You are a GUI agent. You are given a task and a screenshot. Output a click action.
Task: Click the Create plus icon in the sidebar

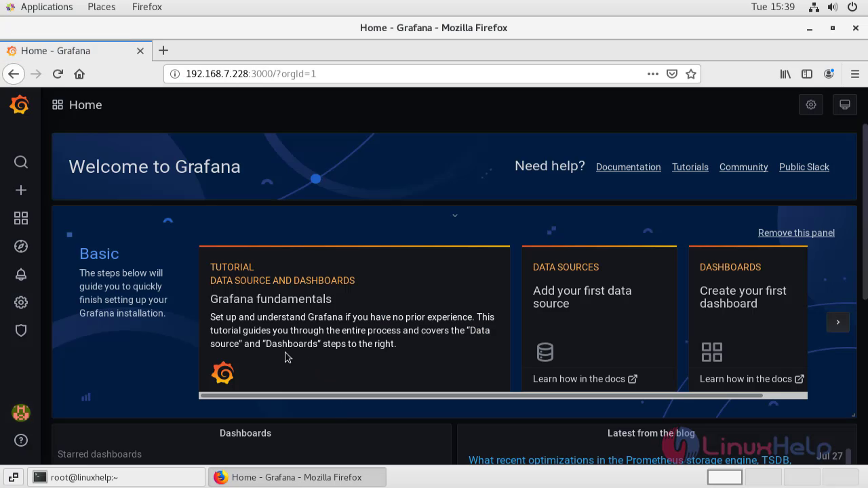point(21,190)
